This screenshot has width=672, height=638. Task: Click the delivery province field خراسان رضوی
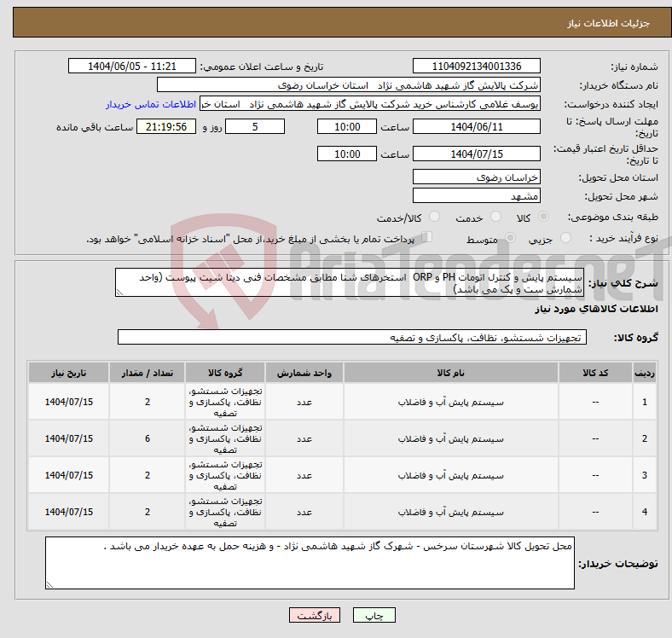(x=476, y=177)
